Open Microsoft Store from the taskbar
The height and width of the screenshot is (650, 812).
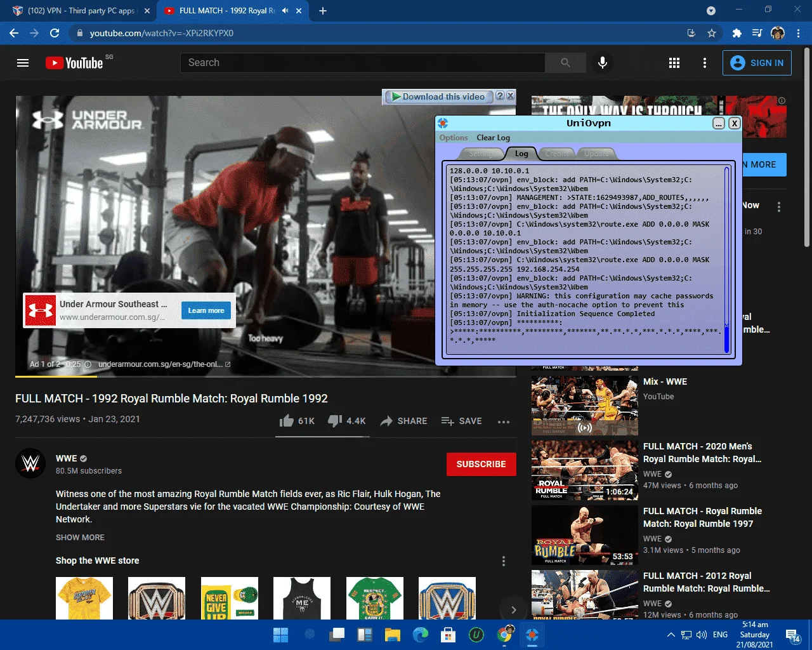[449, 635]
